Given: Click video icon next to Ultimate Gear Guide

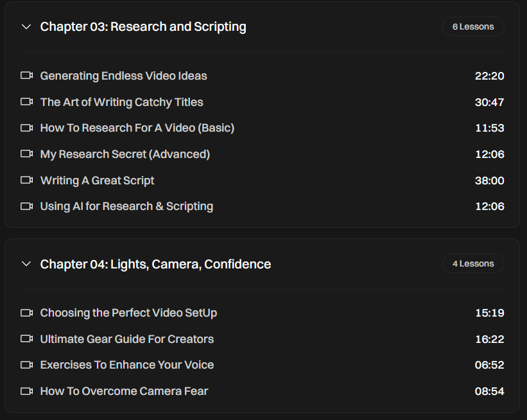Looking at the screenshot, I should tap(26, 338).
